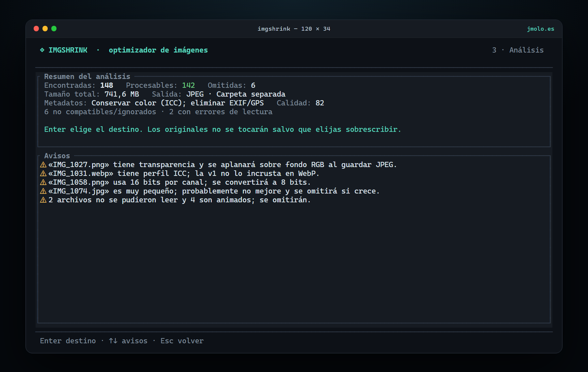Open the jmolo.es link in title bar
The height and width of the screenshot is (372, 588).
(541, 29)
